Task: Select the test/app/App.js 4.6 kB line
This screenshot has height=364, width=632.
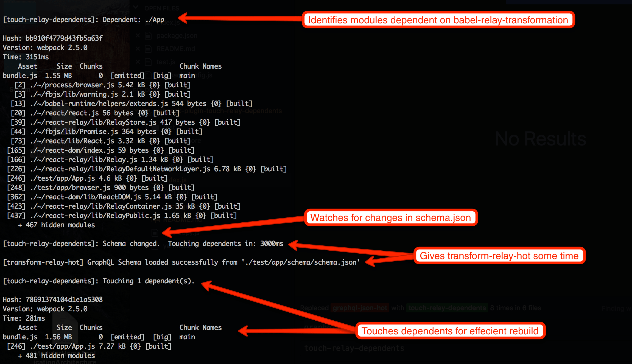Action: tap(87, 178)
